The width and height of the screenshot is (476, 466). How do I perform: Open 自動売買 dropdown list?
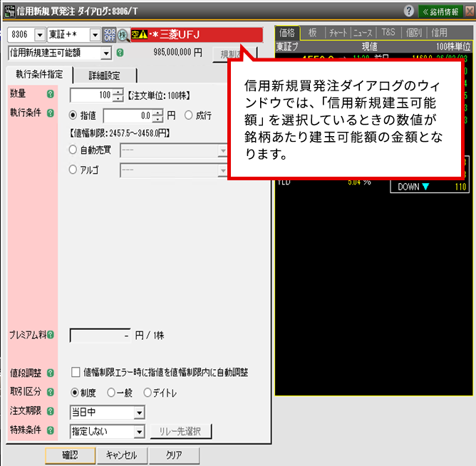tap(223, 150)
